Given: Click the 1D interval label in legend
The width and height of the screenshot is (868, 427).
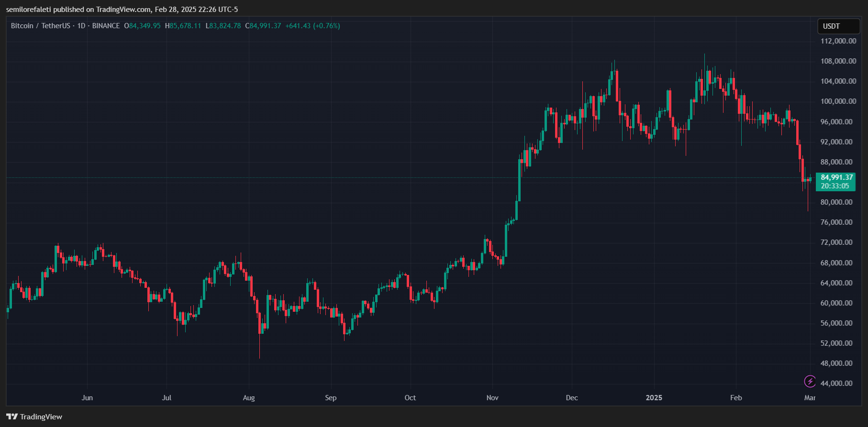Looking at the screenshot, I should pos(81,26).
